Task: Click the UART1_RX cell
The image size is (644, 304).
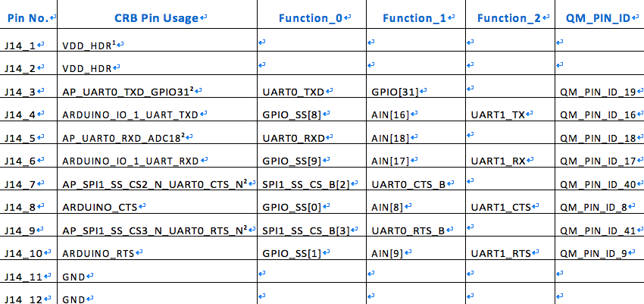Action: (x=510, y=155)
